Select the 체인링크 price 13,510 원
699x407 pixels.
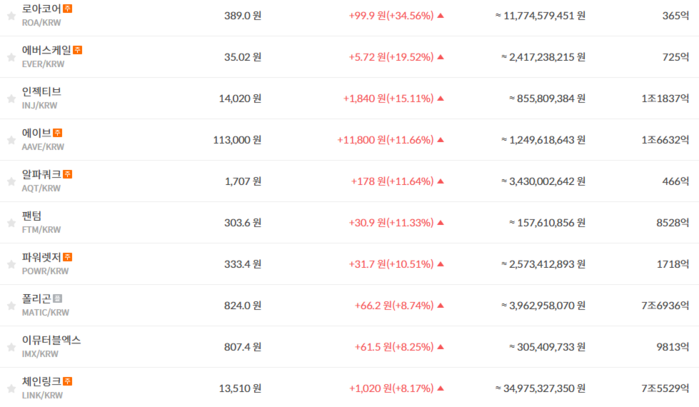pyautogui.click(x=240, y=389)
